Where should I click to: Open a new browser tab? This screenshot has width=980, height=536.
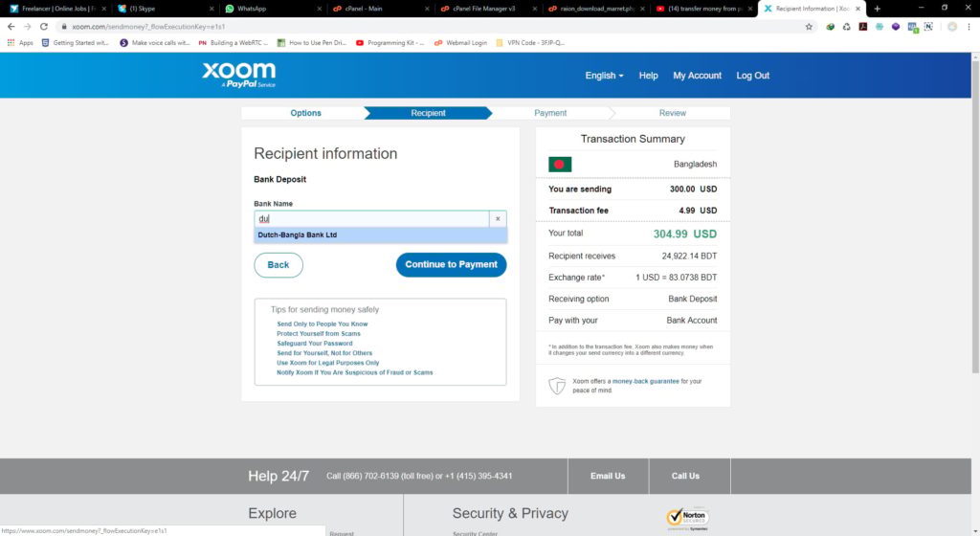pos(877,9)
